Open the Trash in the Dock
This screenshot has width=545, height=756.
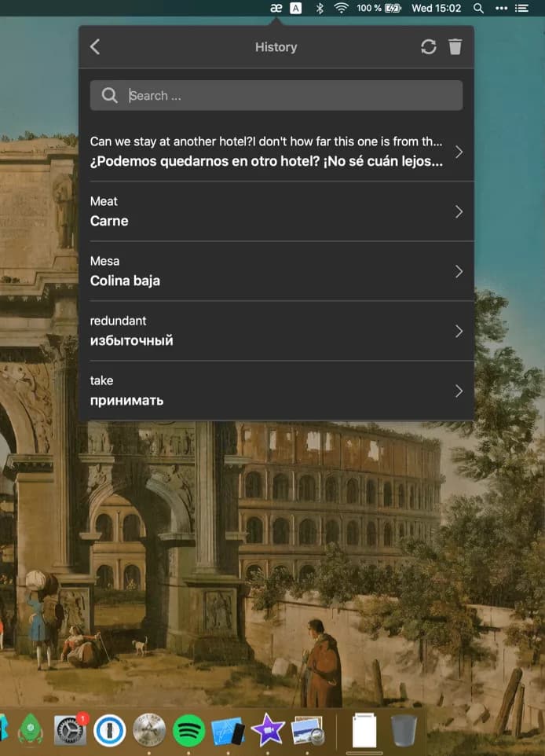(x=404, y=730)
